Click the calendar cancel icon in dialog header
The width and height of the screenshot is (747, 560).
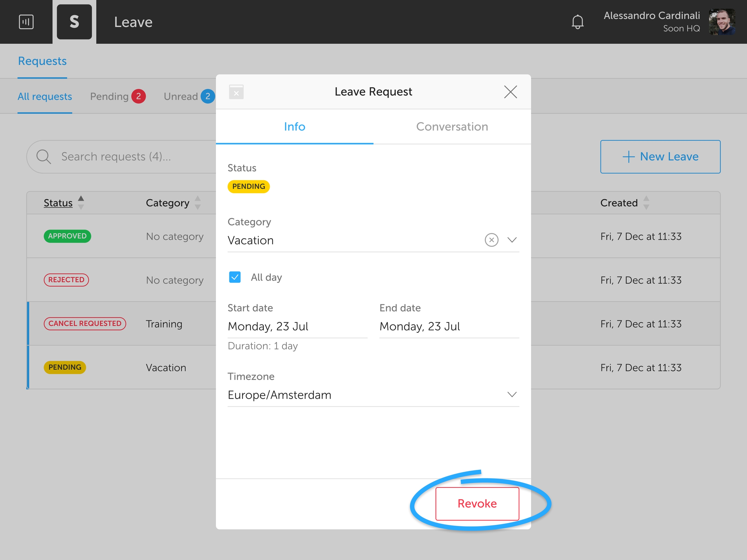(236, 92)
